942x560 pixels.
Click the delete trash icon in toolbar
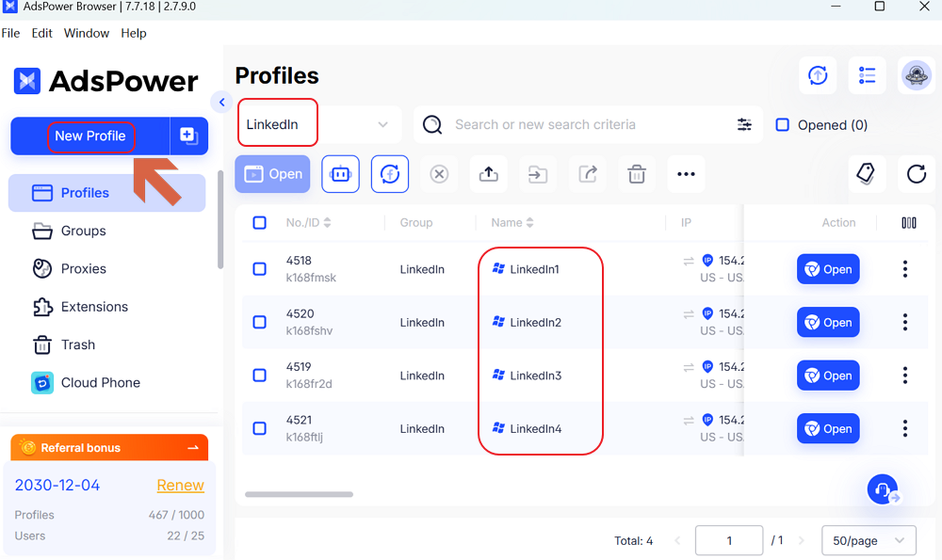637,174
